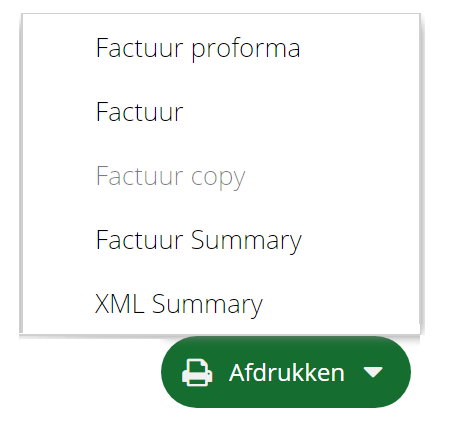Choose XML Summary from the list
The width and height of the screenshot is (469, 424).
click(x=179, y=304)
